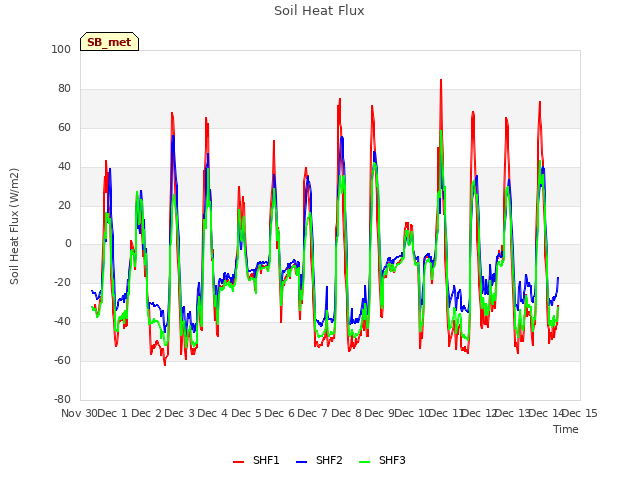Click the Dec 1 x-axis date label
The height and width of the screenshot is (480, 640).
(x=113, y=413)
